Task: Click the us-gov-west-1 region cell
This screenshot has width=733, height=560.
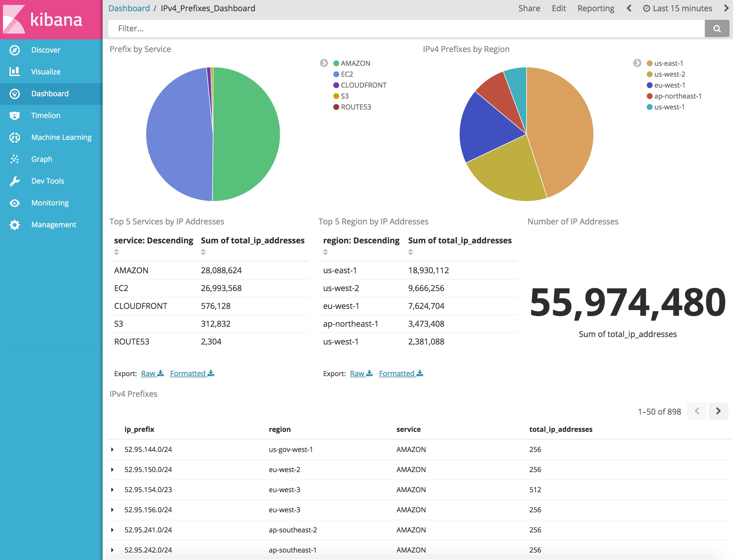Action: 291,449
